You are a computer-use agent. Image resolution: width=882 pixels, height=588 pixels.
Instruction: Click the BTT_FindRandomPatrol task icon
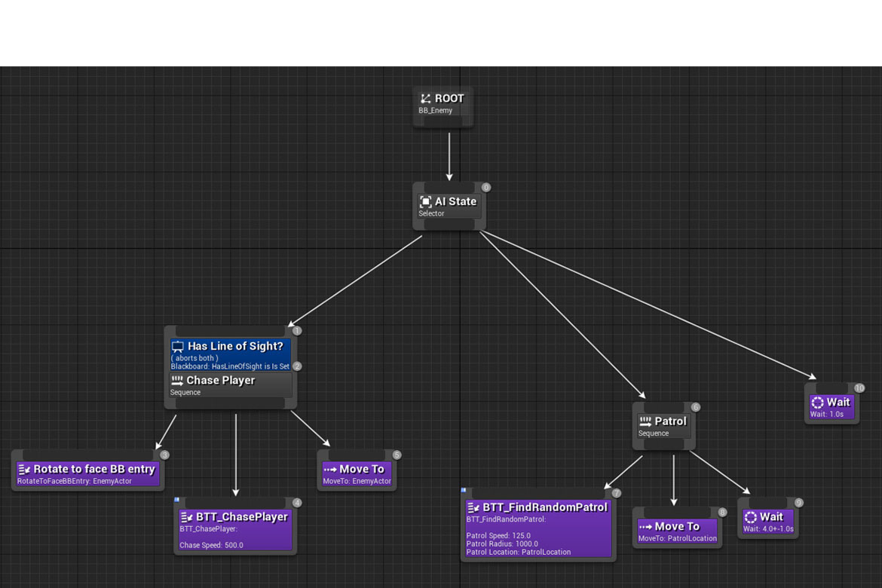pos(473,507)
